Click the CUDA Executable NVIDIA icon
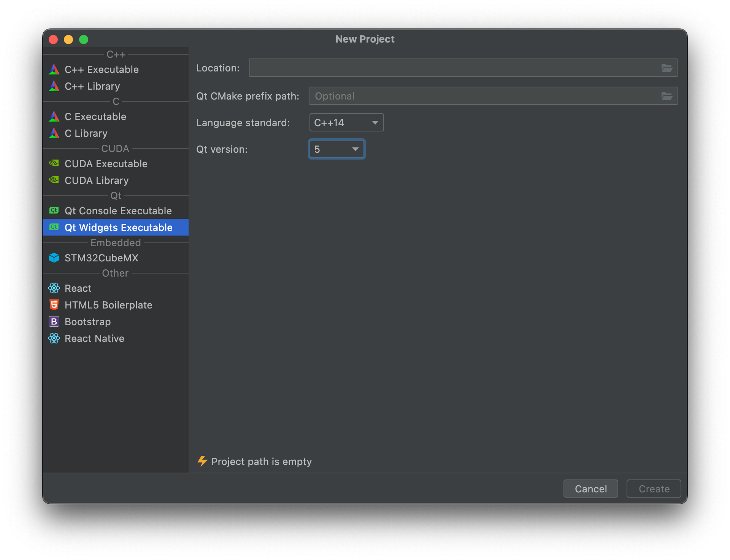730x560 pixels. pos(54,163)
